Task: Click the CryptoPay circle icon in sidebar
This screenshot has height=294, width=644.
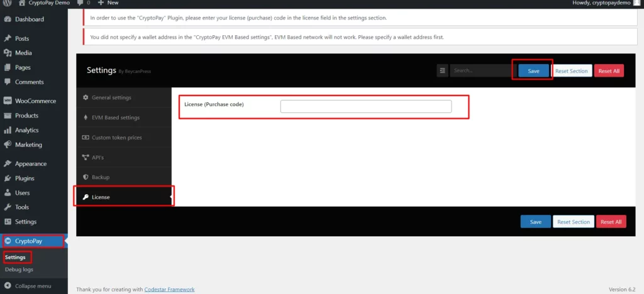Action: (x=8, y=241)
